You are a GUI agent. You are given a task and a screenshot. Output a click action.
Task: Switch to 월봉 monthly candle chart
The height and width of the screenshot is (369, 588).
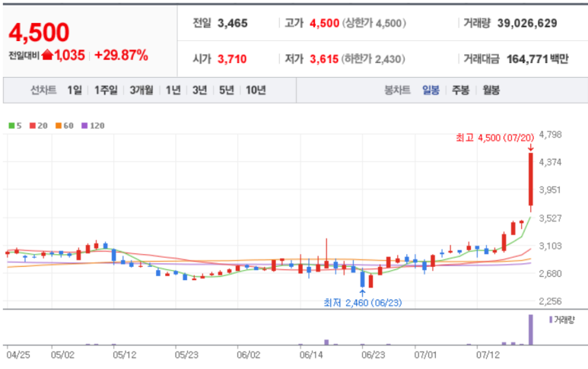pyautogui.click(x=491, y=90)
